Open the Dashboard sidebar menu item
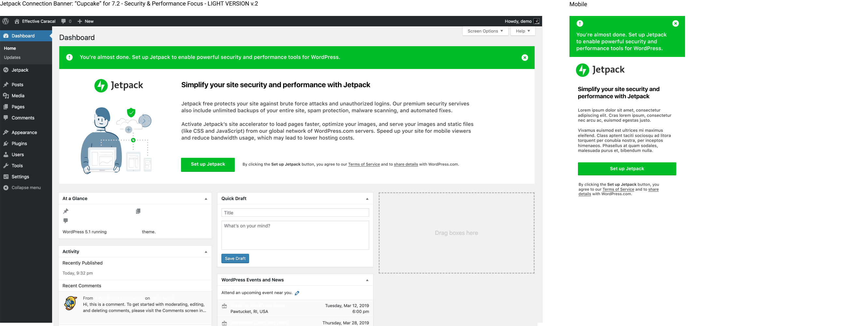868x326 pixels. pos(26,36)
